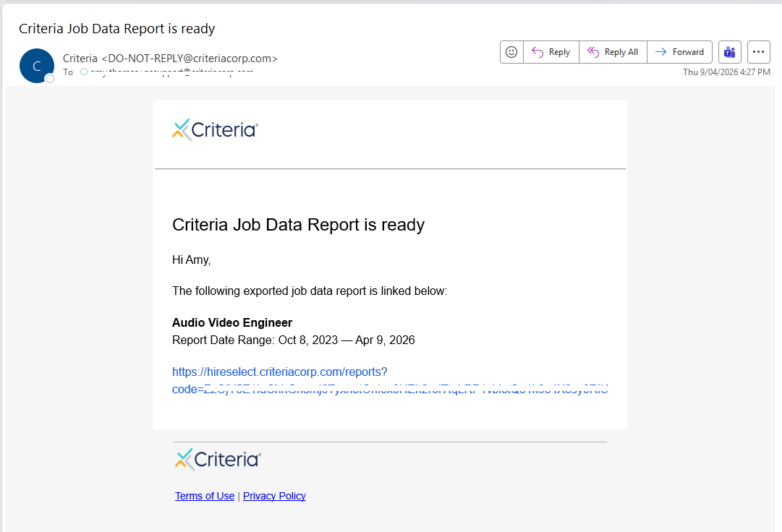Select sender name Criteria DO-NOT-REPLY address

[170, 59]
